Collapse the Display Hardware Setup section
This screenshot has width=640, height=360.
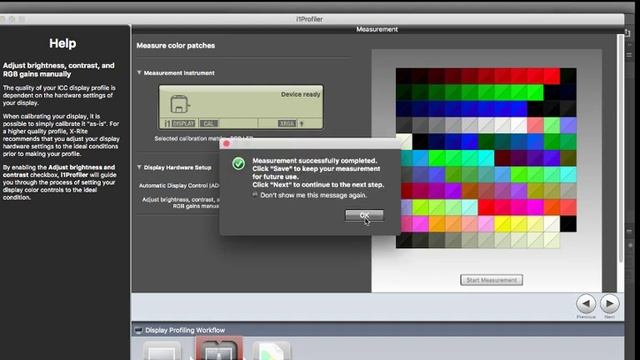139,167
